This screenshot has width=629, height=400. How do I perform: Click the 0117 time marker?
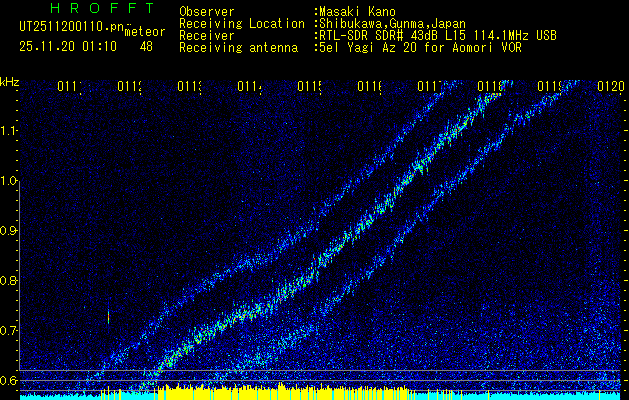click(429, 86)
